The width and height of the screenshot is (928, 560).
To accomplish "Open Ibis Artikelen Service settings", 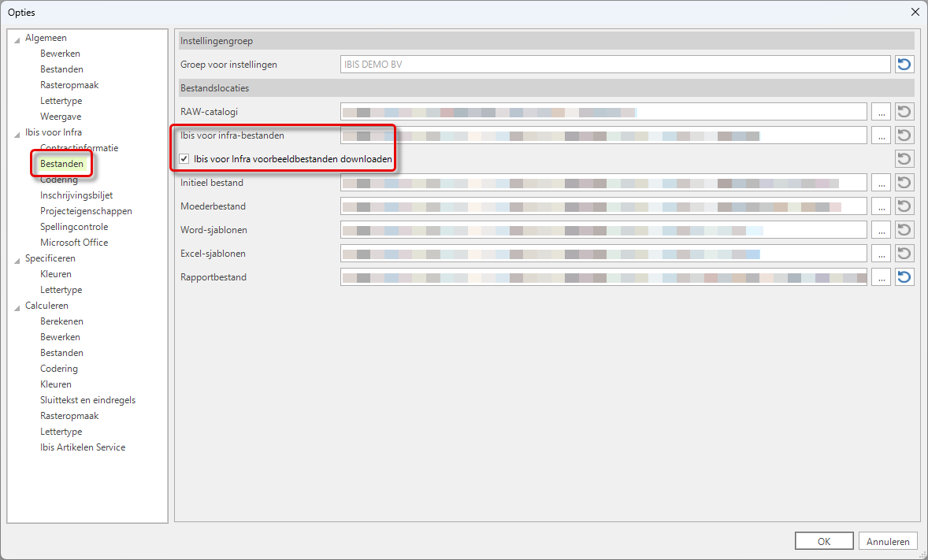I will pyautogui.click(x=83, y=447).
